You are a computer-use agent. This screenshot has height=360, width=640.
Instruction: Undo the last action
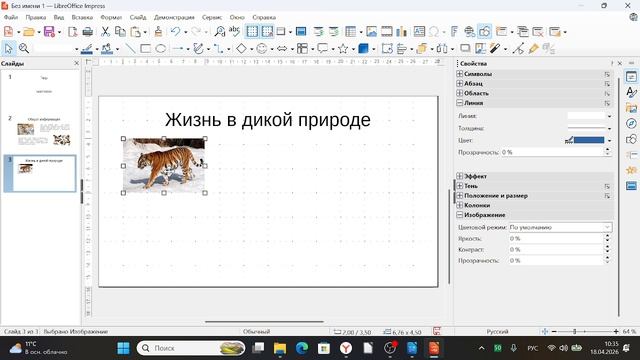pyautogui.click(x=176, y=32)
